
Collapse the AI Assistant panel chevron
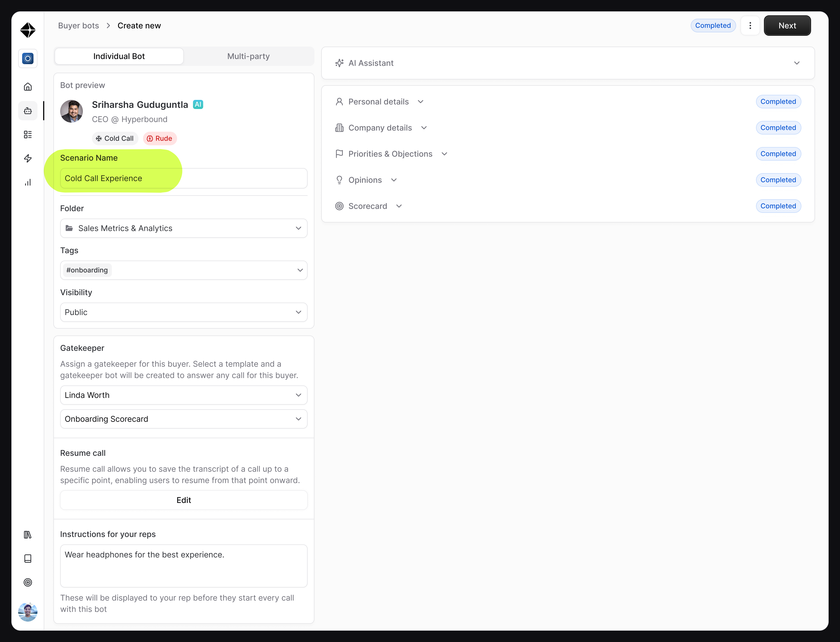point(797,63)
